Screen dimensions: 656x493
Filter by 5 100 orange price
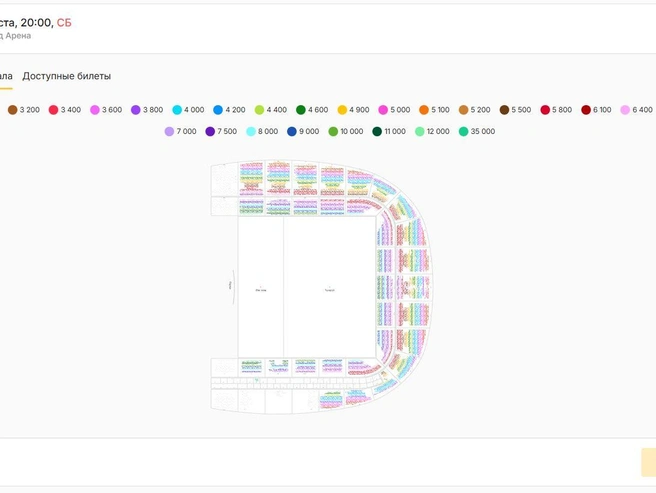[x=424, y=110]
